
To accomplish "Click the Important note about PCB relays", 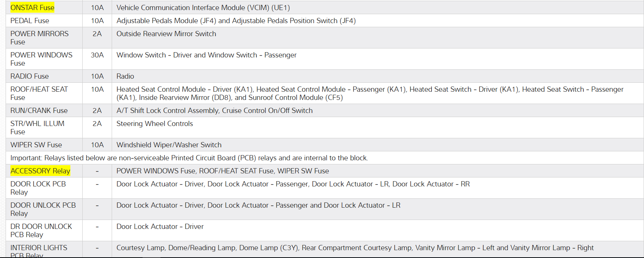I will pyautogui.click(x=189, y=158).
